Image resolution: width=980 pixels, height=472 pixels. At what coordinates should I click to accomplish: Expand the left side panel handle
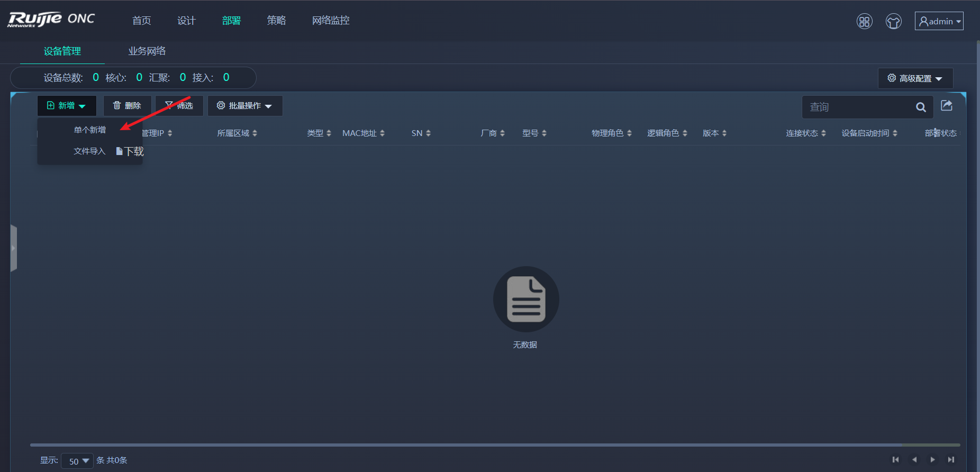tap(14, 248)
